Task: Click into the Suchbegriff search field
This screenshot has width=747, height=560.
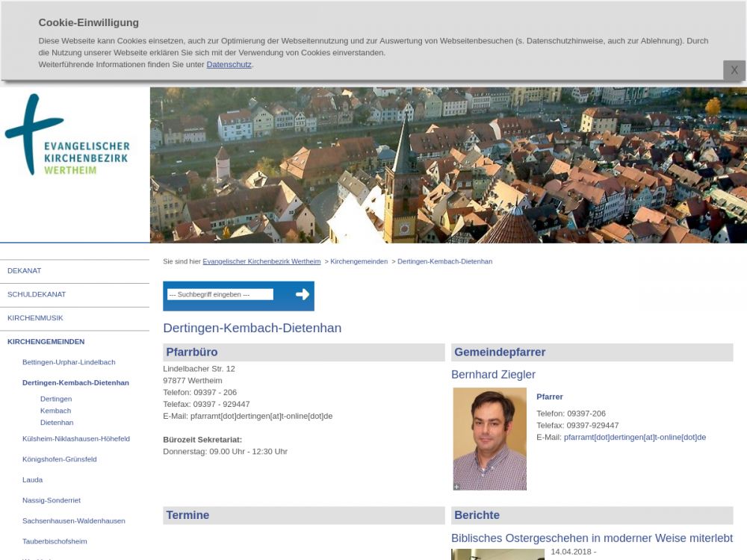Action: pos(220,294)
